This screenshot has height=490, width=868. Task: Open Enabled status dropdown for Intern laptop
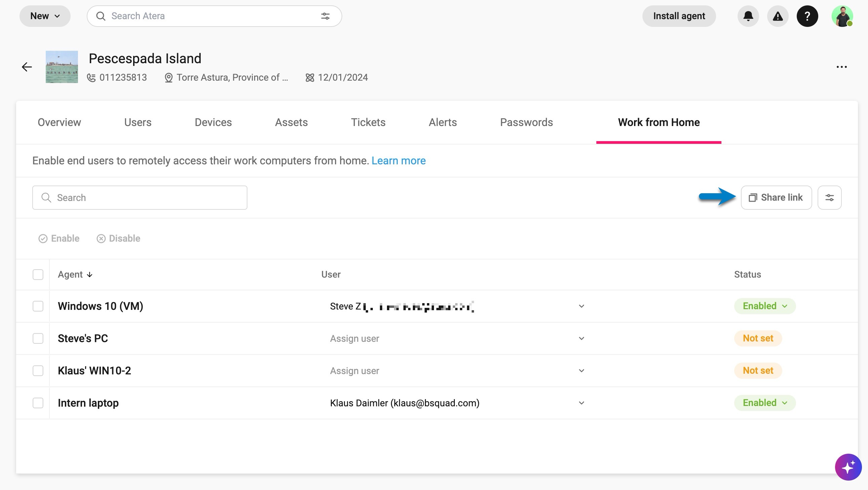tap(765, 403)
